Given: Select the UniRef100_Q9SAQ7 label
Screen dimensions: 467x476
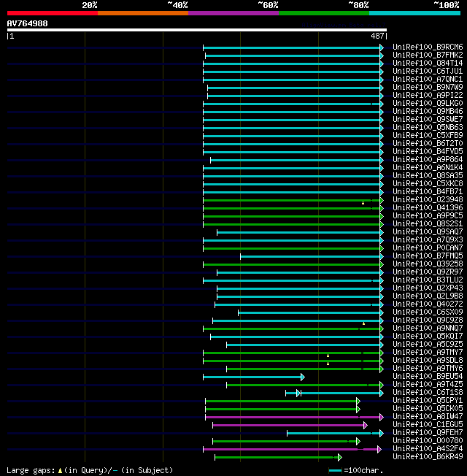Looking at the screenshot, I should [x=428, y=232].
